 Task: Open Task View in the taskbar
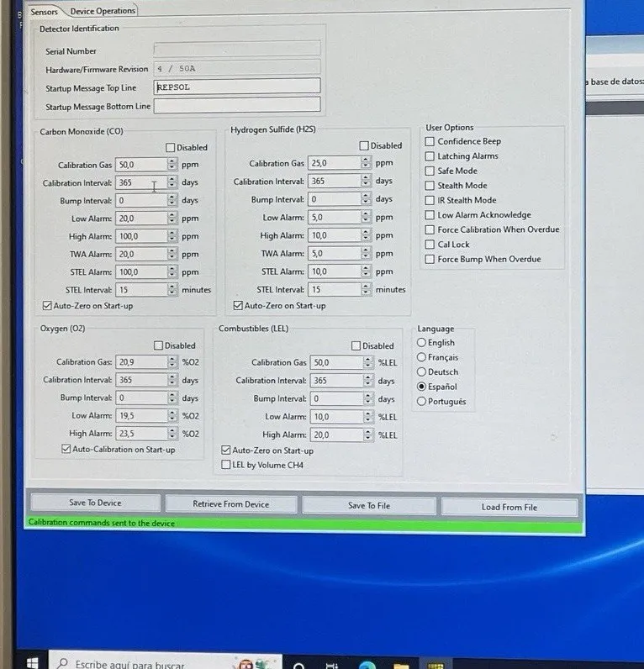click(x=331, y=665)
